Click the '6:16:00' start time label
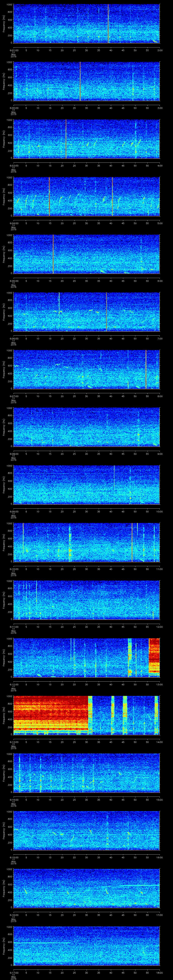Viewport: 173px width, 980px height. click(x=14, y=915)
